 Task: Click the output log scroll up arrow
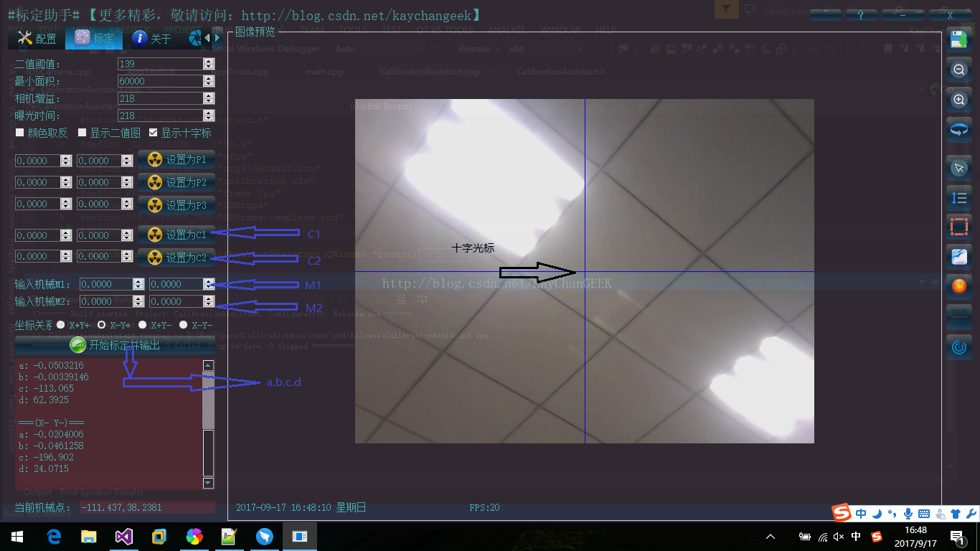(x=208, y=365)
